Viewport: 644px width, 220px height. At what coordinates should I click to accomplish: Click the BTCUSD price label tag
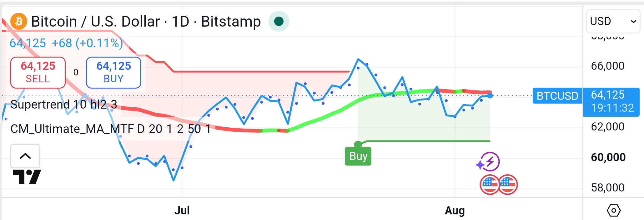pos(557,96)
